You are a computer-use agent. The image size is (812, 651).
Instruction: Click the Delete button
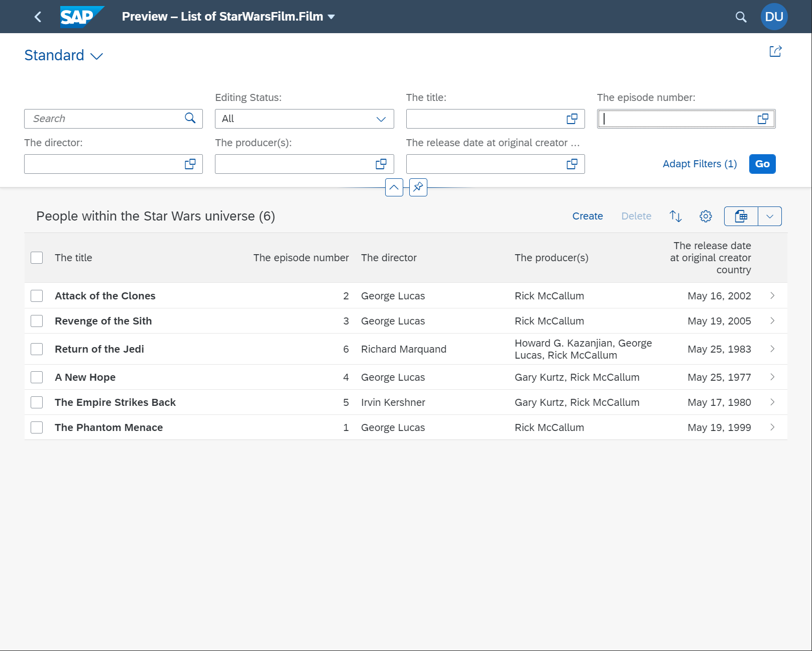636,216
